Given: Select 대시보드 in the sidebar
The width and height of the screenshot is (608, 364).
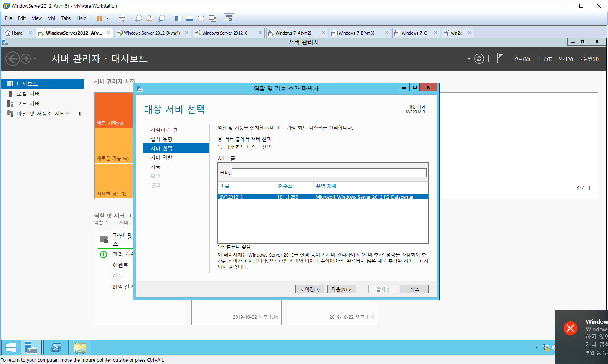Looking at the screenshot, I should (x=42, y=84).
